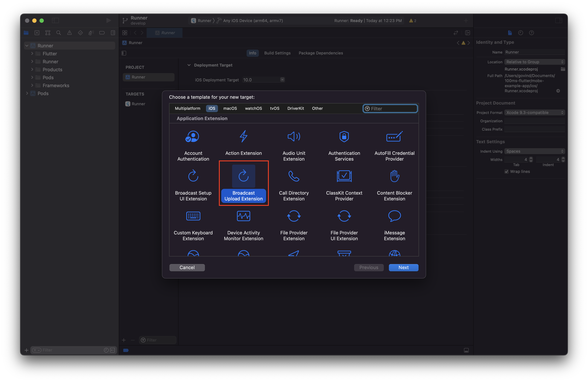Select the Call Directory Extension icon

pyautogui.click(x=294, y=176)
